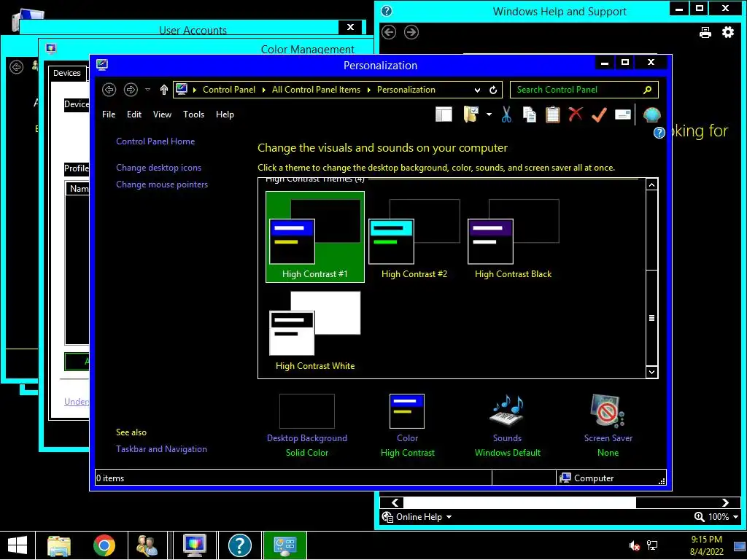Switch to Color Management taskbar icon
This screenshot has width=747, height=560.
click(x=194, y=545)
